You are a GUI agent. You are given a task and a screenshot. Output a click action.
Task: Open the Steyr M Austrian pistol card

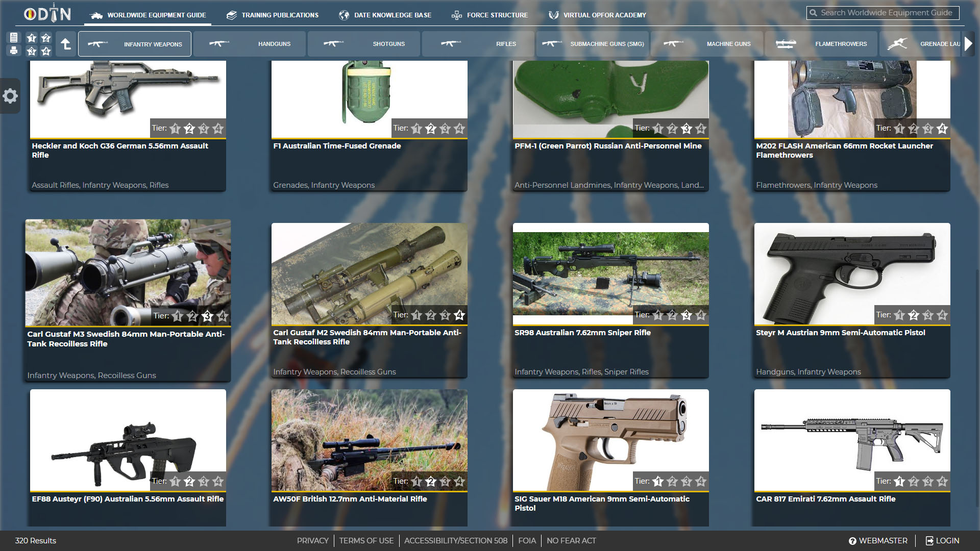(x=852, y=300)
